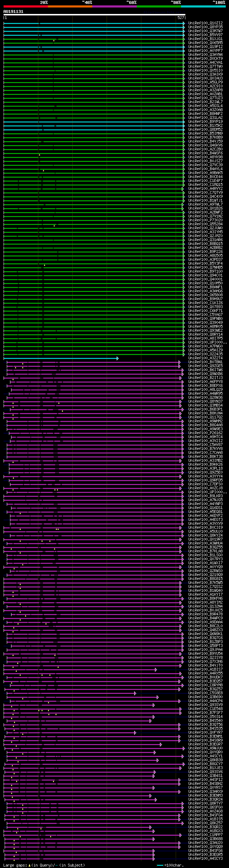
Task: Click the short cyan alignment bar for UniRef100_A3Z2T4
Action: (61, 358)
